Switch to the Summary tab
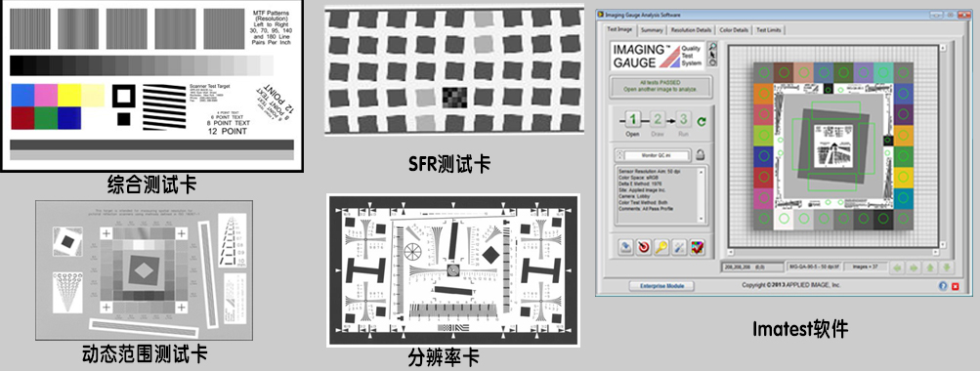 pos(652,30)
